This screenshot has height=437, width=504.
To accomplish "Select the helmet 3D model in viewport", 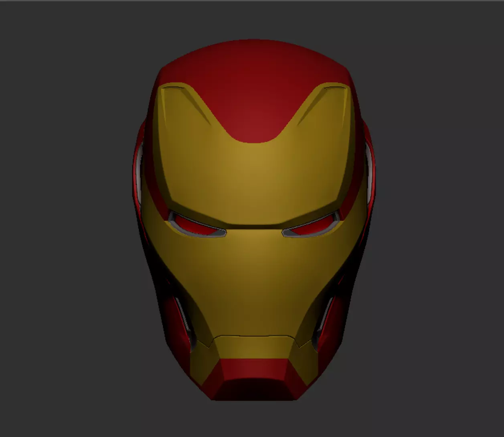I will coord(254,220).
